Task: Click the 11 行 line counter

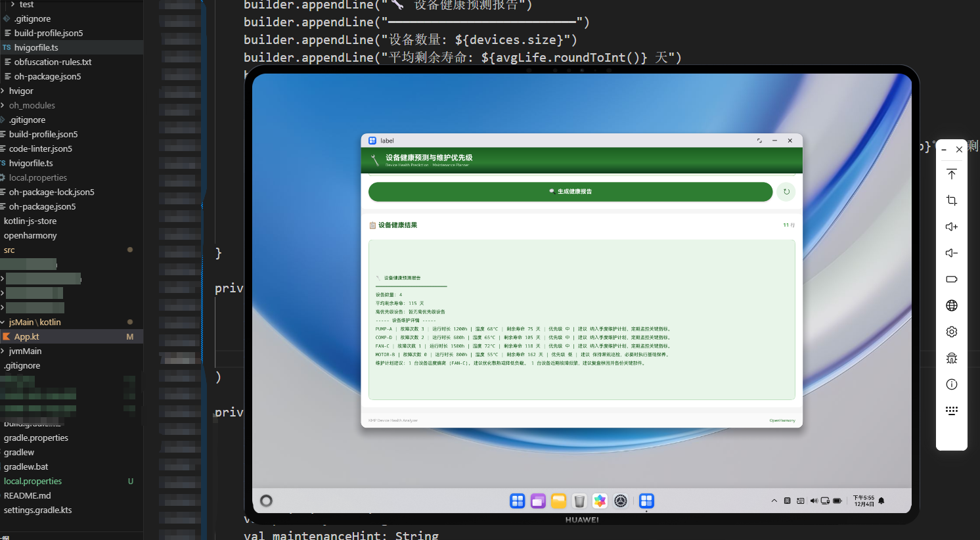Action: pyautogui.click(x=789, y=225)
